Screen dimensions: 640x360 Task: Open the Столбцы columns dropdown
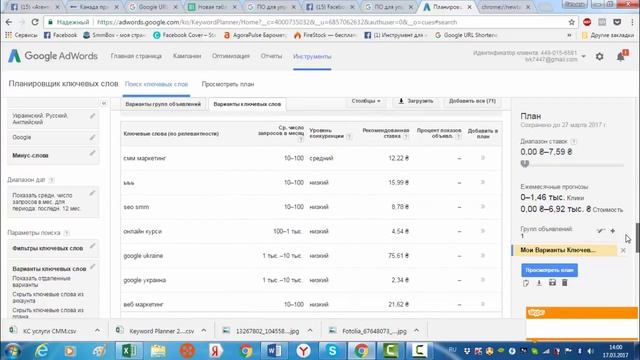366,101
